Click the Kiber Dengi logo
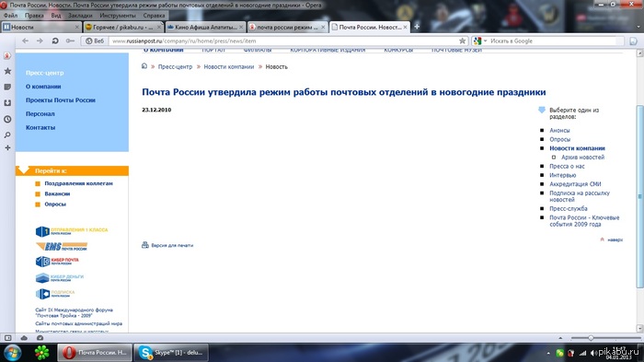Viewport: 644px width, 362px height. [x=60, y=277]
